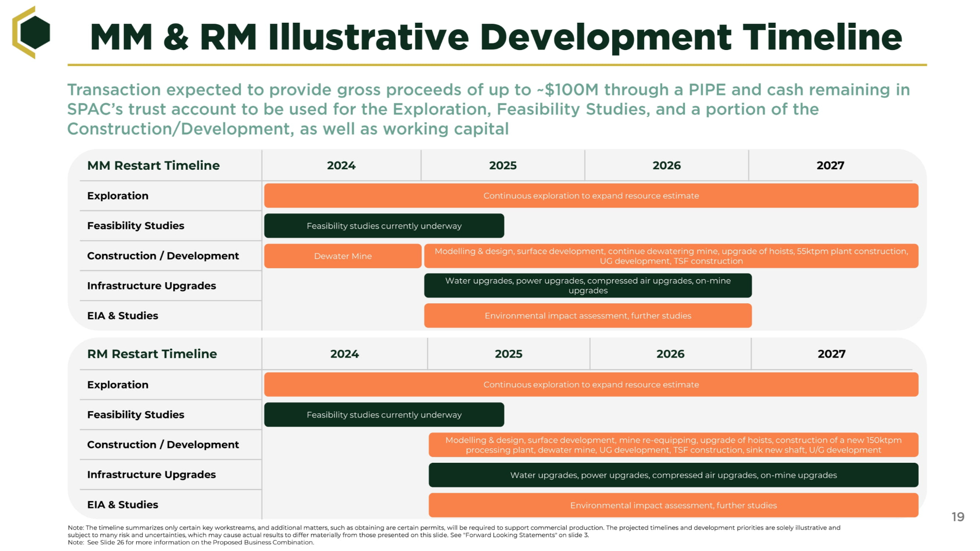The height and width of the screenshot is (551, 980).
Task: Select the MM Restart Timeline heading
Action: [x=153, y=166]
